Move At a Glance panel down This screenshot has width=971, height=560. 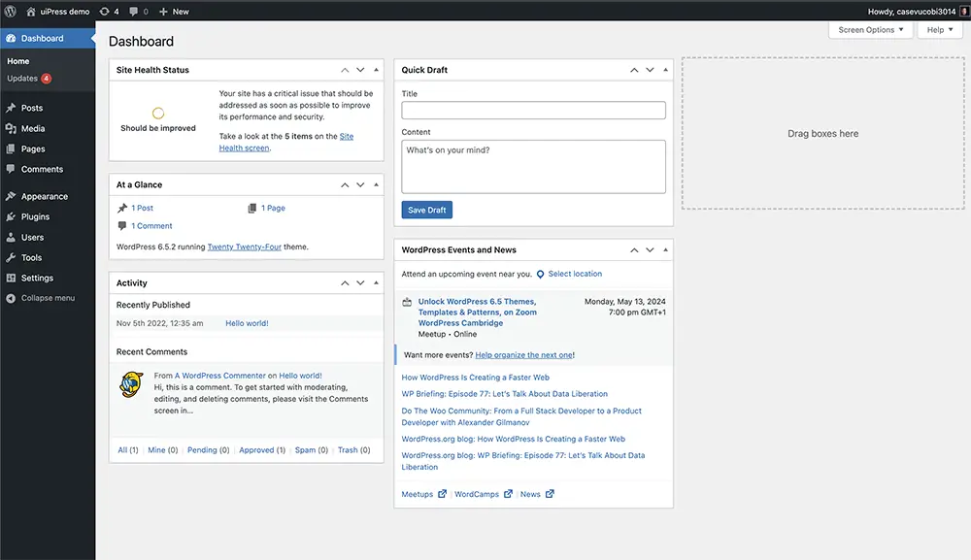360,184
